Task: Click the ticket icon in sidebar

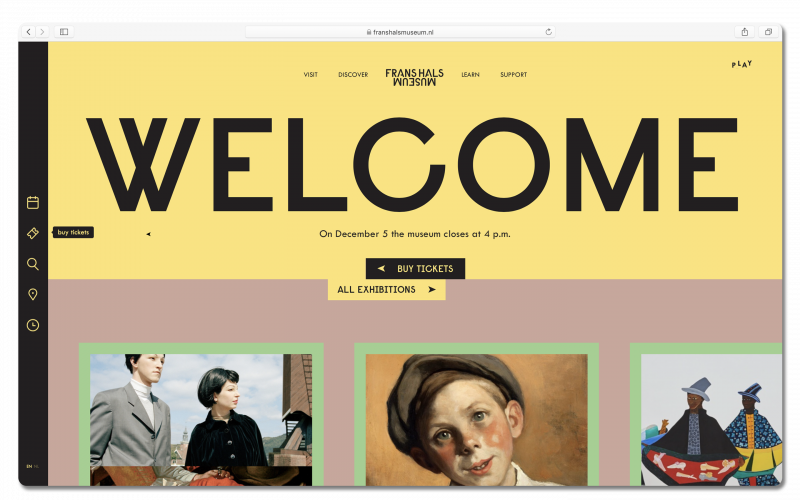Action: click(33, 233)
